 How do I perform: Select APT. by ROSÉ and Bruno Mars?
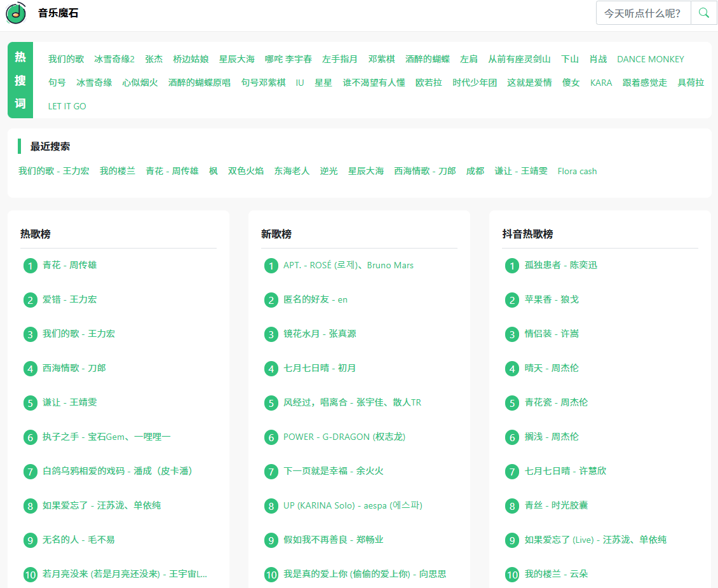(347, 265)
